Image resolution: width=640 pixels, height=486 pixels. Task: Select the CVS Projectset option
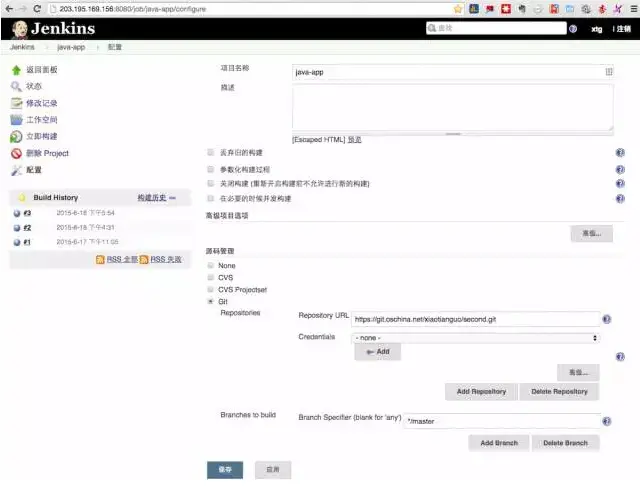[x=211, y=290]
